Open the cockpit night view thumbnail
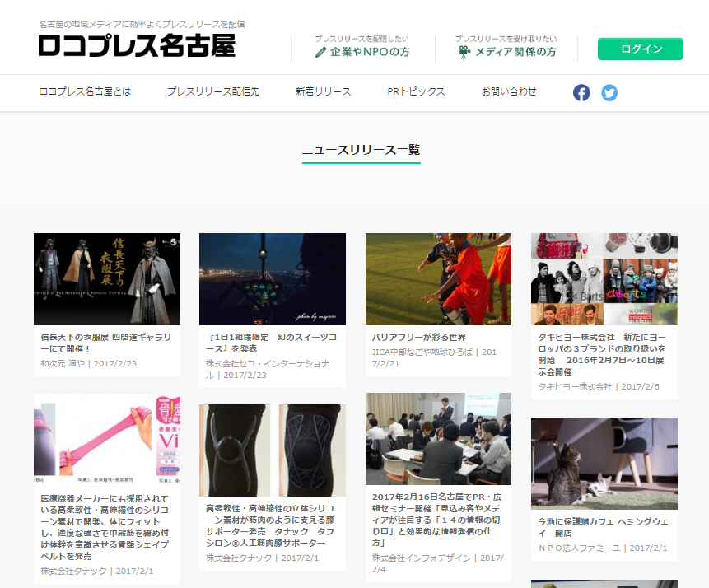This screenshot has width=709, height=588. [x=273, y=279]
